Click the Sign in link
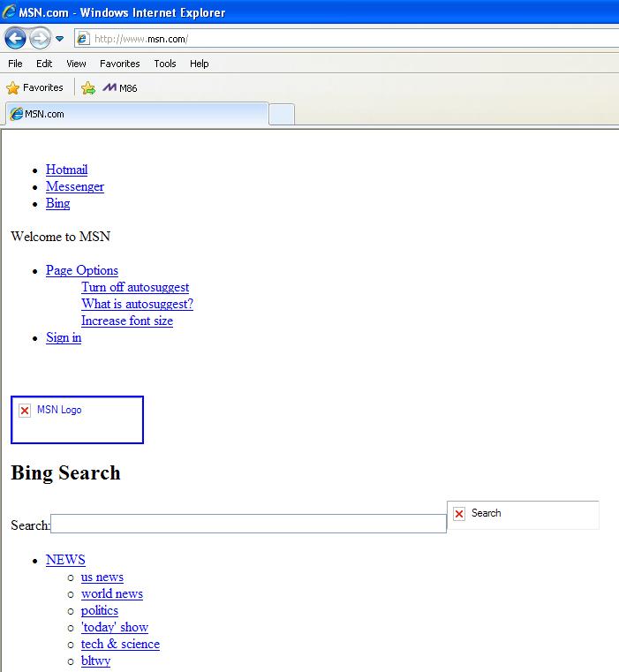The image size is (619, 672). coord(64,337)
